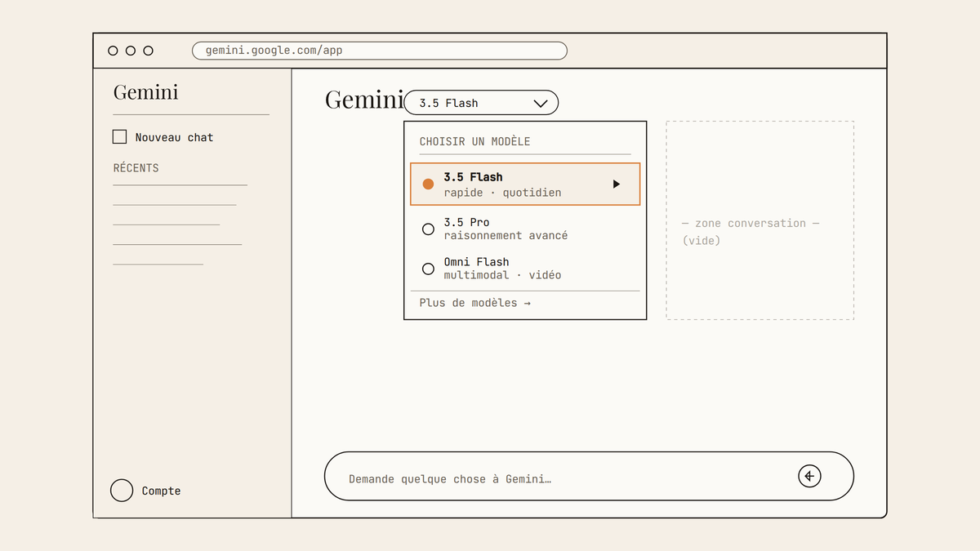Click the RÉCENTS section label
The width and height of the screenshot is (980, 551).
click(136, 167)
